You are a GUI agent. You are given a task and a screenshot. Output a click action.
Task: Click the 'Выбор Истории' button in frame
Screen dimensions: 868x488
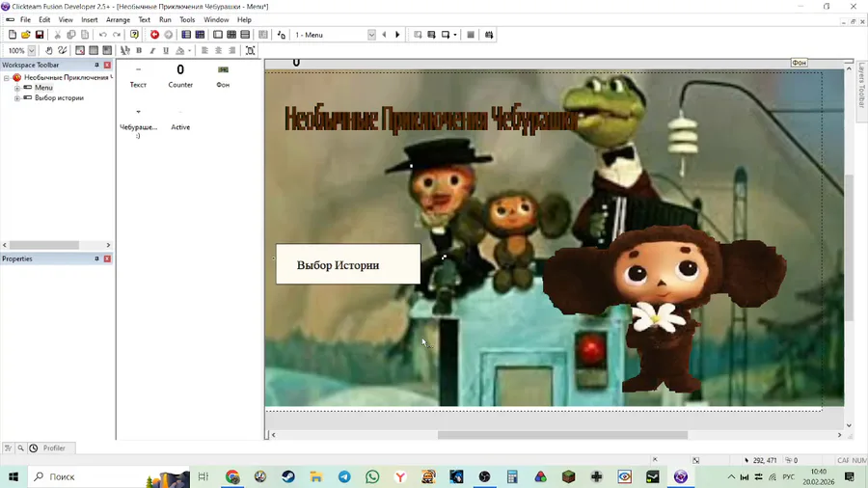348,265
